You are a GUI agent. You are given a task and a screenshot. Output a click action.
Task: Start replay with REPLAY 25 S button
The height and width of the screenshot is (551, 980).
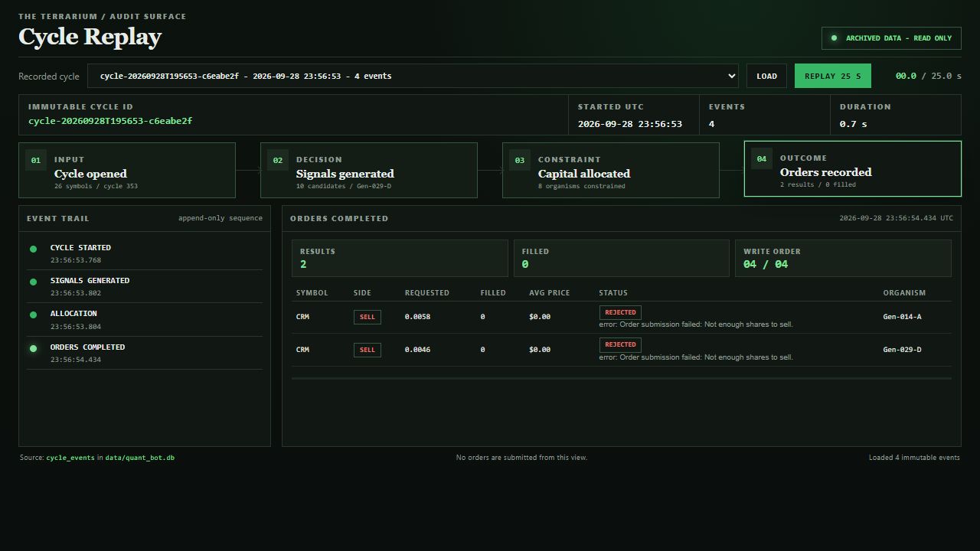click(x=833, y=76)
